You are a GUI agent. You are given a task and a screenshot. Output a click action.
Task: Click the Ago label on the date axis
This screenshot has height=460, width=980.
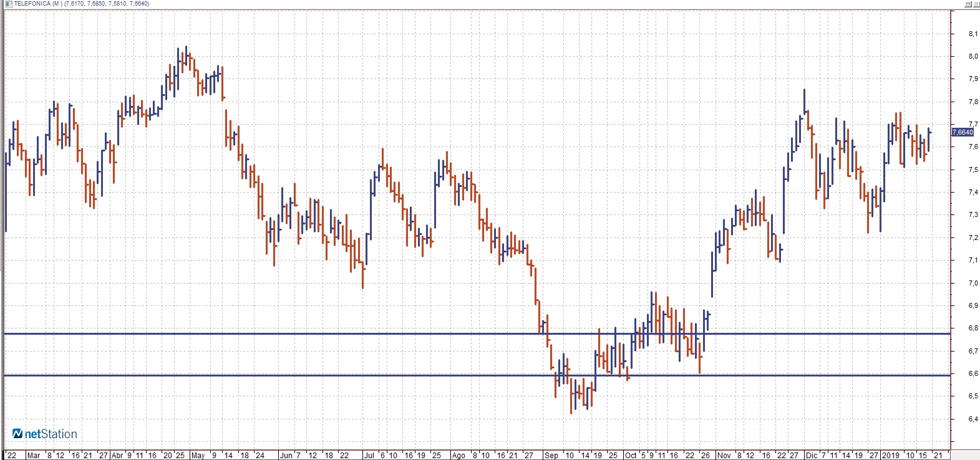click(458, 456)
